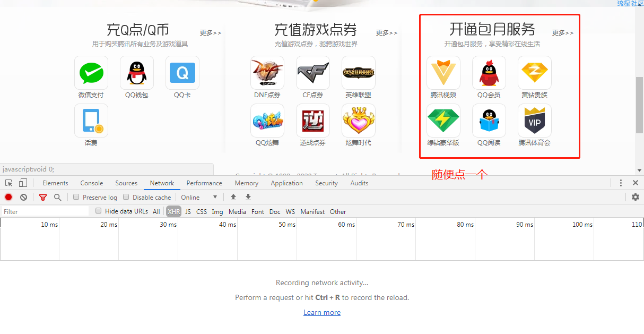
Task: Choose the 炫舞时代 heart crown icon
Action: click(x=358, y=121)
